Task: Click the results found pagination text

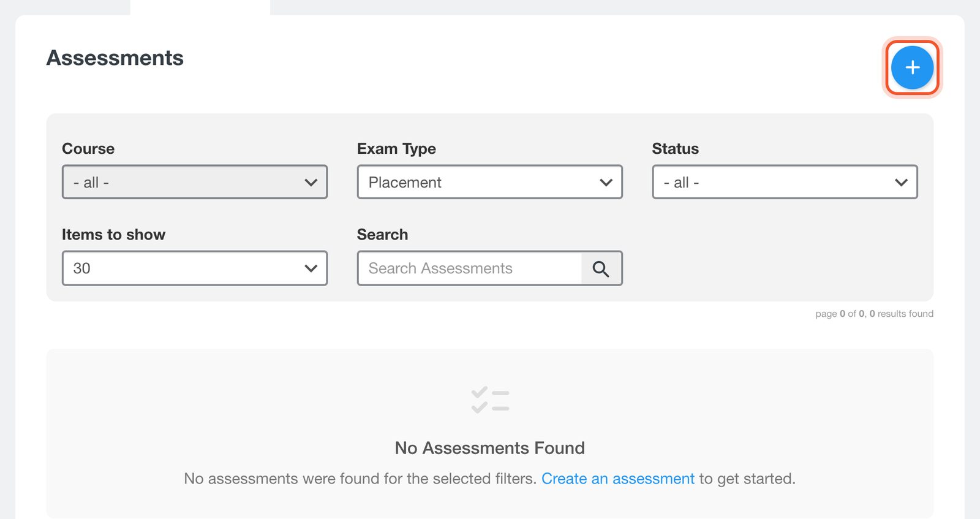Action: coord(874,314)
